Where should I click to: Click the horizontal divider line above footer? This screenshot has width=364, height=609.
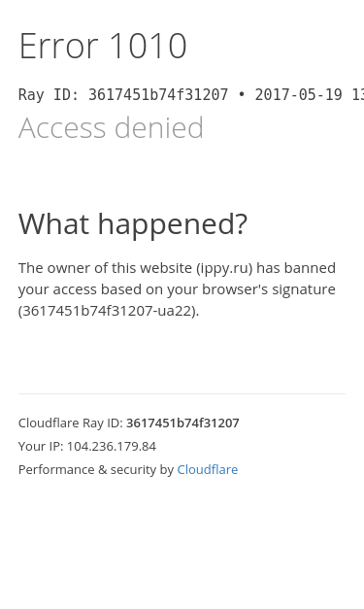(182, 393)
